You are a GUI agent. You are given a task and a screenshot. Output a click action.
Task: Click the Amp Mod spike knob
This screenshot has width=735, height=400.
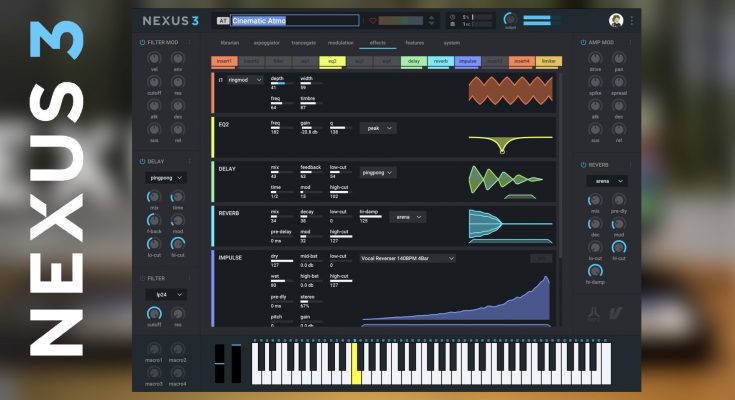[x=594, y=96]
